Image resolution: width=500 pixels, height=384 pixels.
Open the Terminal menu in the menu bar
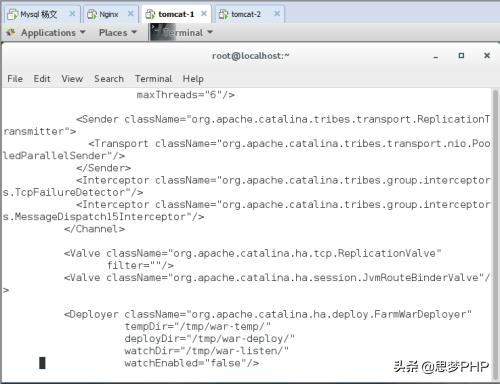click(153, 79)
